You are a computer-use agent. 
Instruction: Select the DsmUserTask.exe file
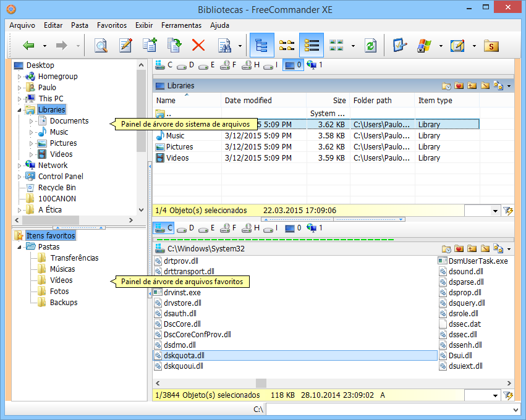coord(478,261)
